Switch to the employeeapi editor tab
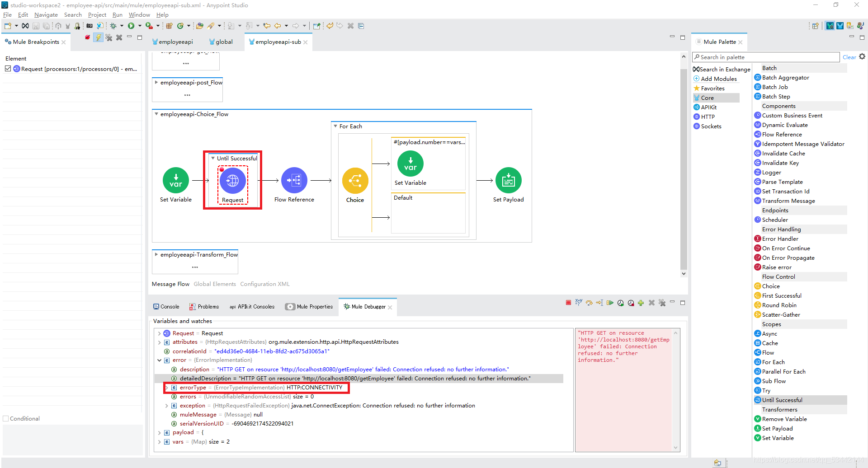The image size is (868, 468). tap(173, 42)
